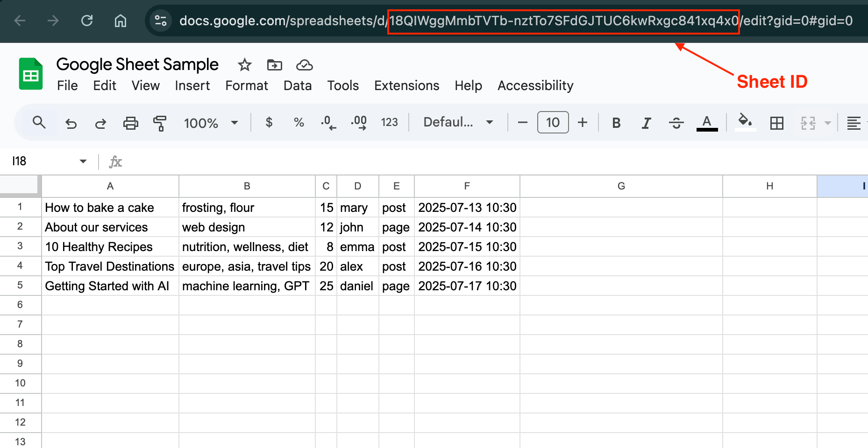Move the document using folder icon
Screen dimensions: 868x448
point(275,65)
